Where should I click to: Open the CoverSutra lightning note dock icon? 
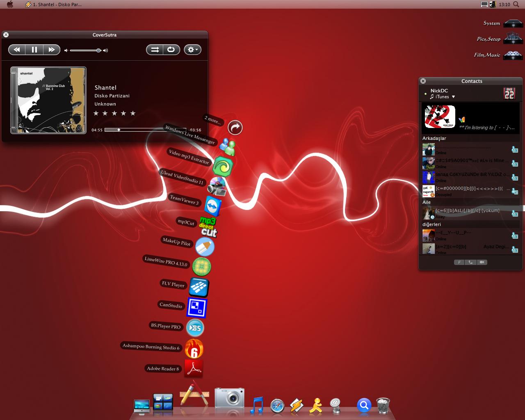click(297, 406)
